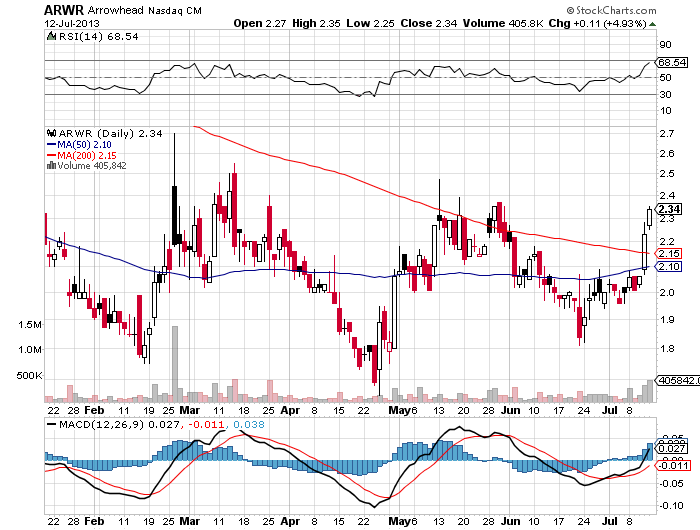Click the 405842 volume tag at right

click(x=678, y=380)
